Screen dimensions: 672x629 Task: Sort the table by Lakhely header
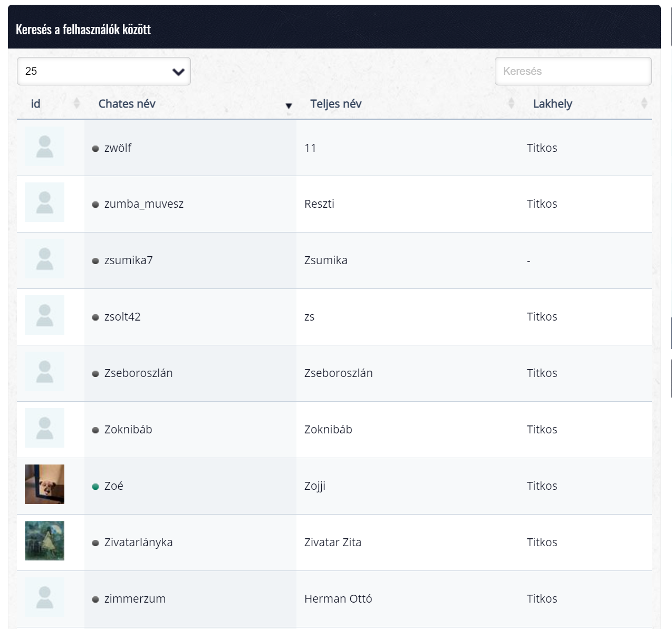(552, 104)
